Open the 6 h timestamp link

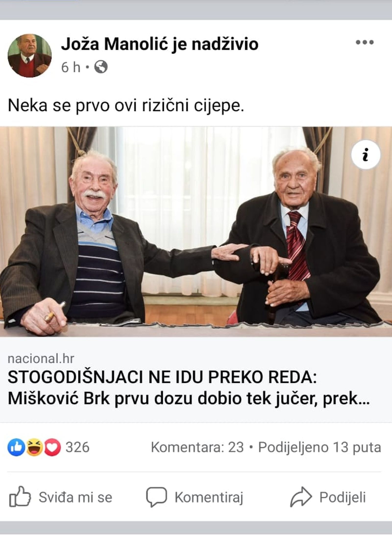[71, 67]
